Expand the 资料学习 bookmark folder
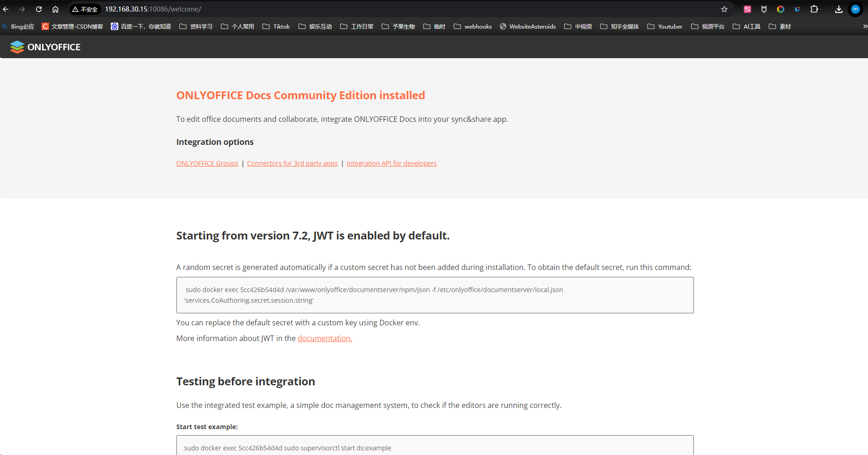 196,27
